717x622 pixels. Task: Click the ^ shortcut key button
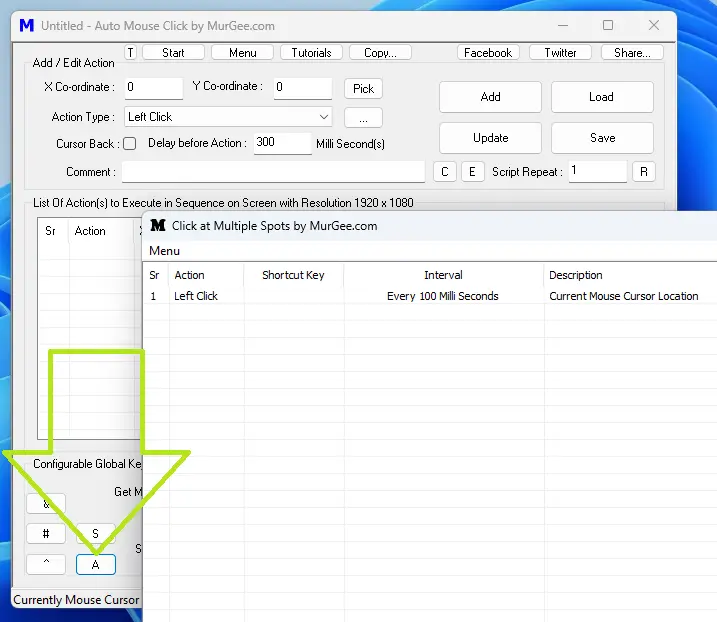(x=46, y=564)
